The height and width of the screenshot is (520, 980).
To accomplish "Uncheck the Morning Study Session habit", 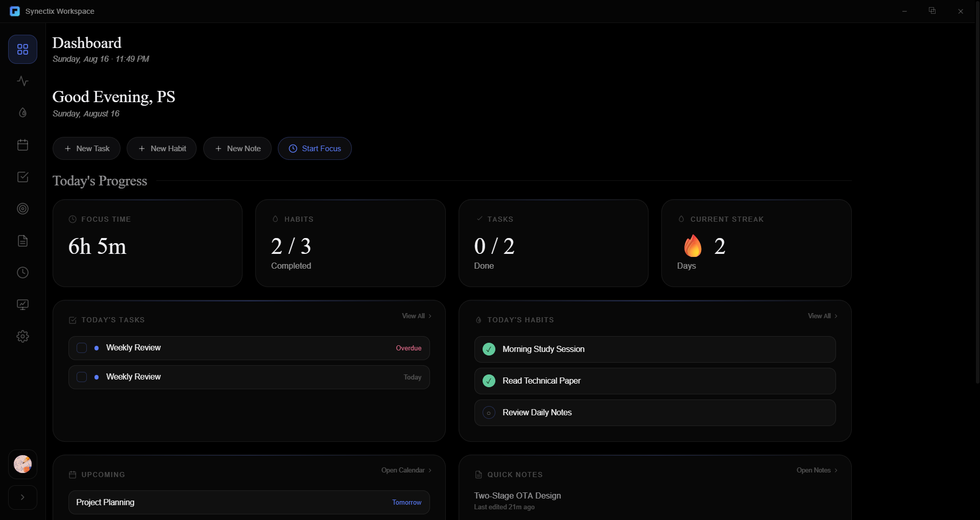I will coord(489,349).
